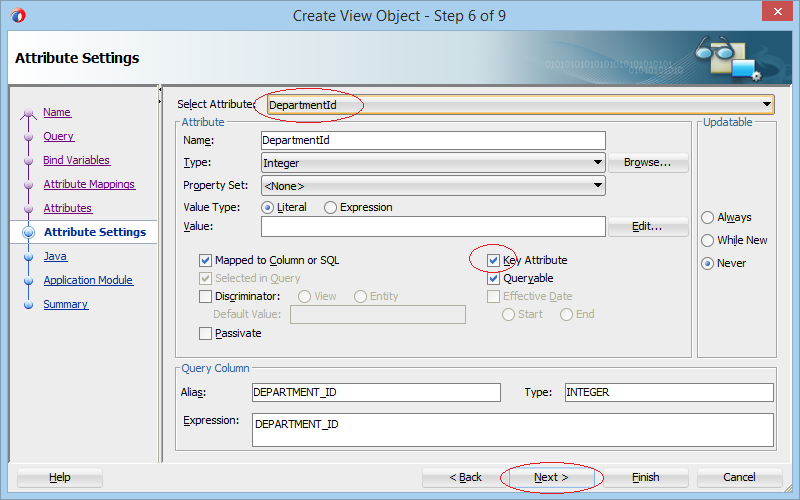The width and height of the screenshot is (800, 500).
Task: Go to the Summary step
Action: (66, 304)
